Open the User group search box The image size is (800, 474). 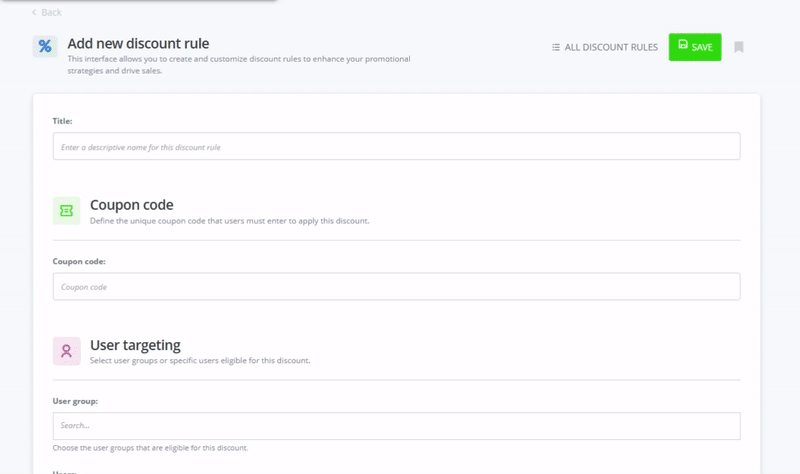(396, 426)
